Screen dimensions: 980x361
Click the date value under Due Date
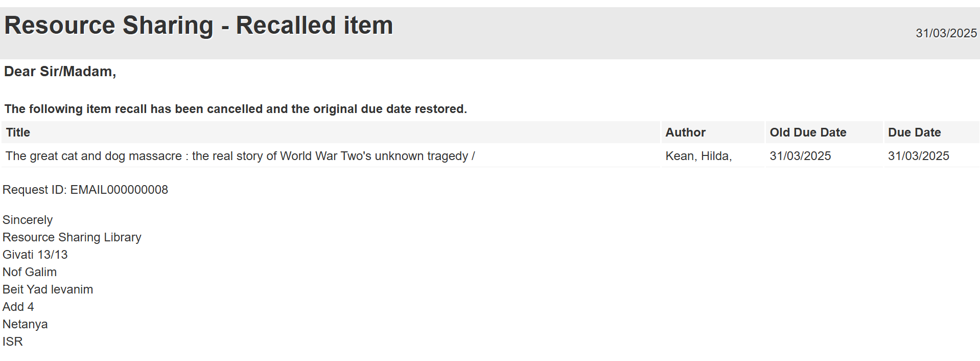(x=918, y=156)
